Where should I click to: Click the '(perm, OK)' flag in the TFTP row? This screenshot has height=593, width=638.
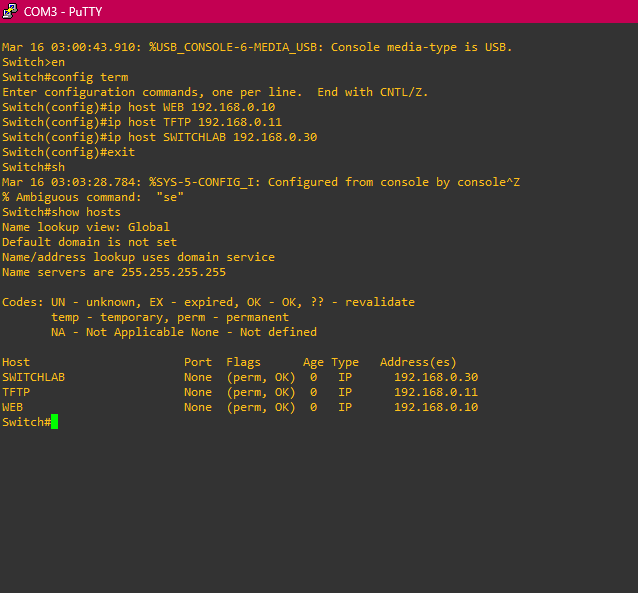(261, 392)
